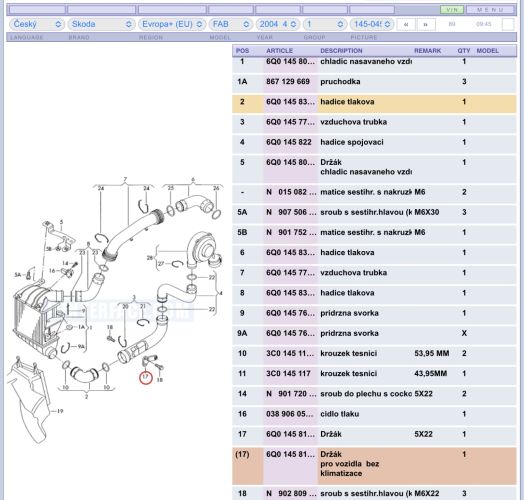Open the 145-04 picture dropdown
524x500 pixels.
372,24
